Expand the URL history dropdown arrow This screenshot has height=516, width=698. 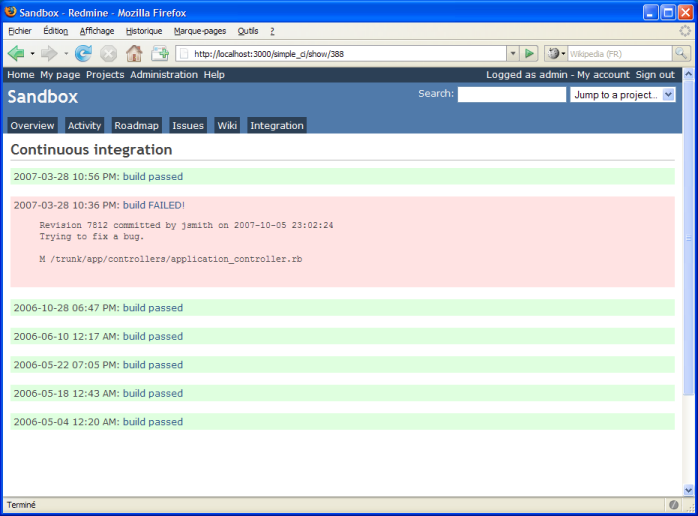pyautogui.click(x=513, y=54)
